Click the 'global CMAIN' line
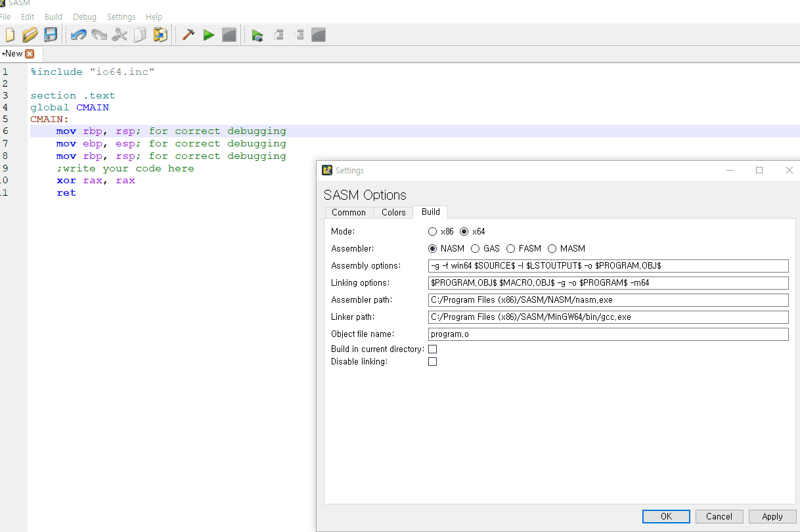This screenshot has width=800, height=532. (70, 107)
